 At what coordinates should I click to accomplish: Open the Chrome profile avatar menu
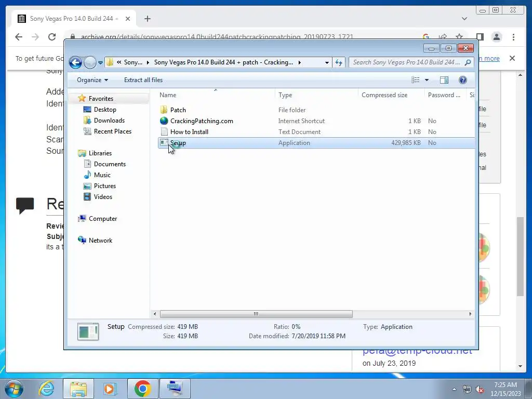[x=497, y=37]
